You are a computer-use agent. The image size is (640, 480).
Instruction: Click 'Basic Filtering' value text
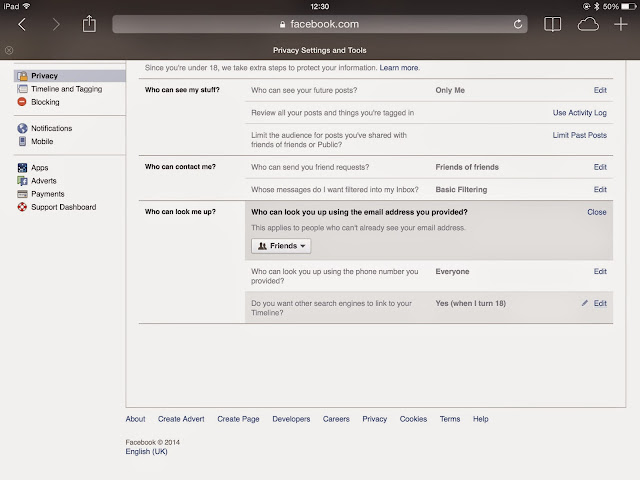click(x=461, y=189)
